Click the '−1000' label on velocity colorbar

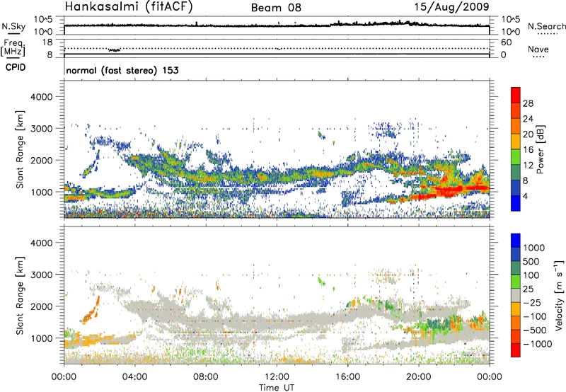click(x=537, y=344)
